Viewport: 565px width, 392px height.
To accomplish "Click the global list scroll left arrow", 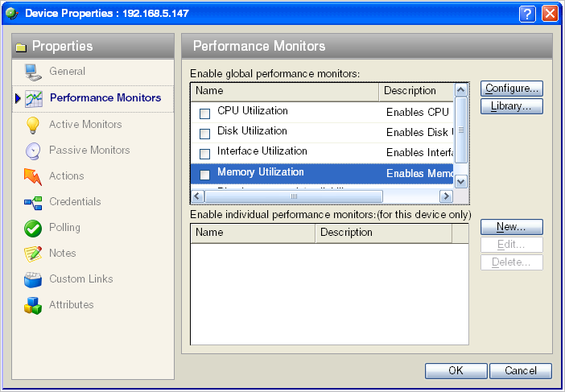I will tap(196, 196).
